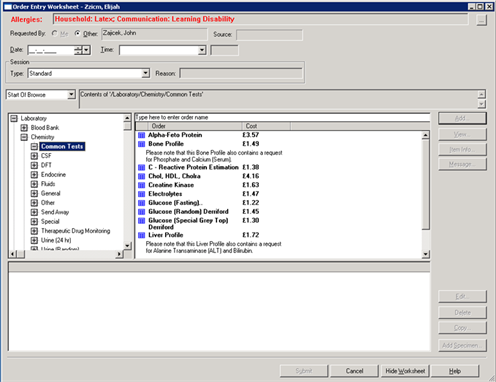The width and height of the screenshot is (496, 382).
Task: Click the Order Entry Worksheet title bar icon
Action: [8, 7]
